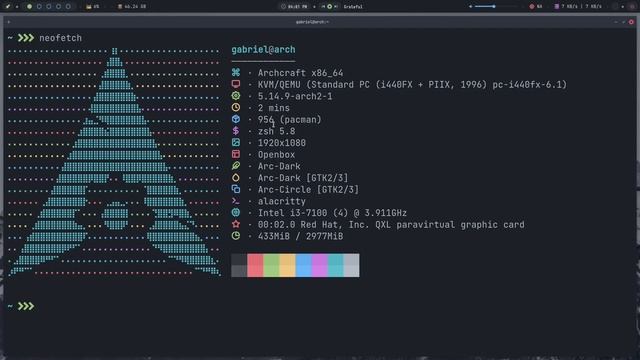Adjust the panel volume slider handle
Screen dimensions: 640x360
click(494, 7)
